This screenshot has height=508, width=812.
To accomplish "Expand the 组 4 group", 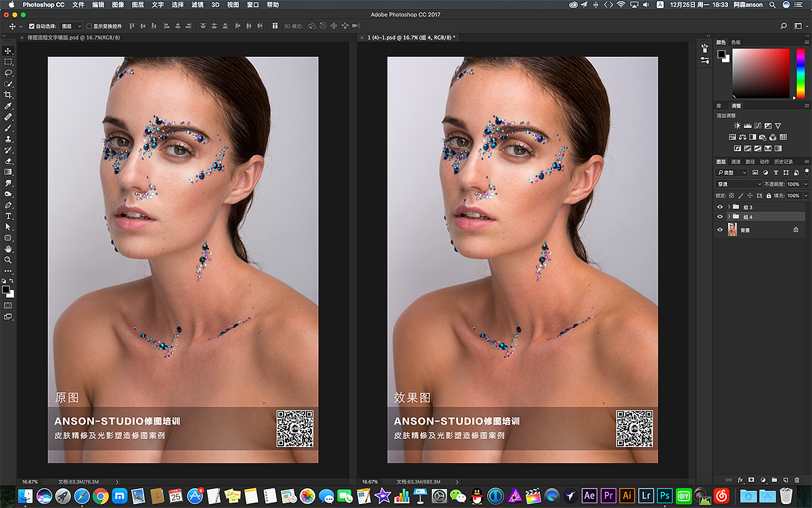I will pos(729,216).
